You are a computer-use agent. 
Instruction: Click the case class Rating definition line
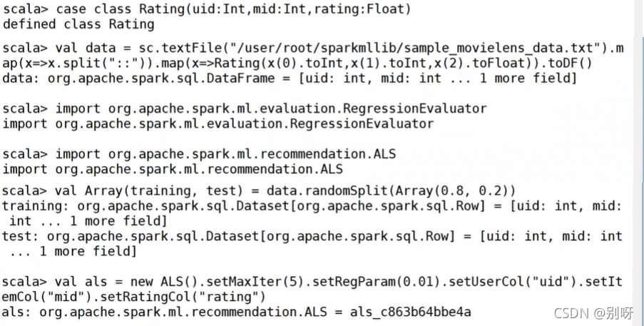pyautogui.click(x=207, y=9)
